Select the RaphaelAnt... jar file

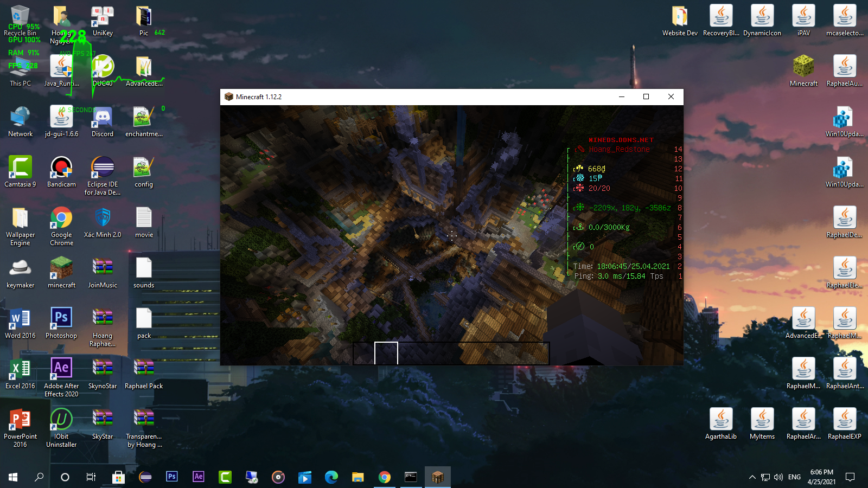(x=845, y=374)
